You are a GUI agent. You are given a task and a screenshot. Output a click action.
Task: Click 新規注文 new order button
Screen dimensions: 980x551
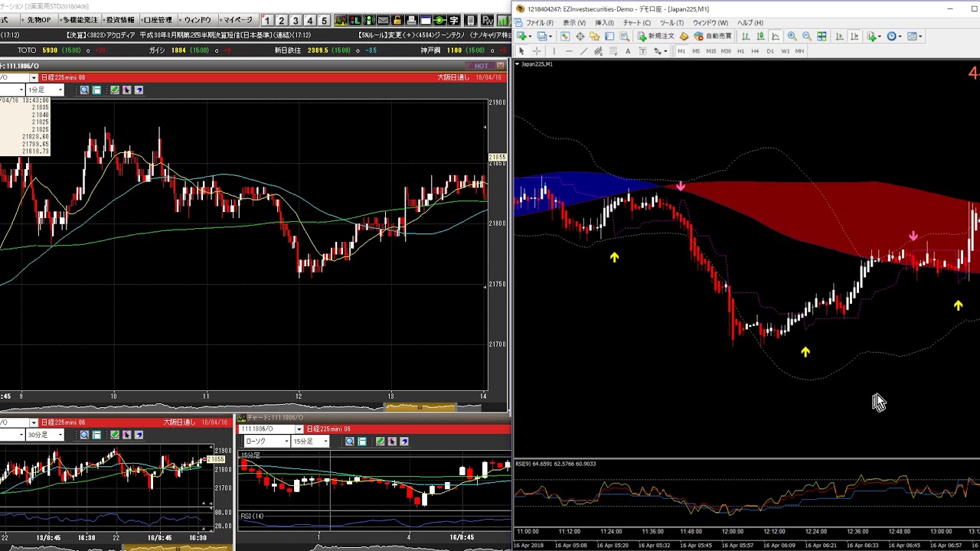pyautogui.click(x=656, y=36)
